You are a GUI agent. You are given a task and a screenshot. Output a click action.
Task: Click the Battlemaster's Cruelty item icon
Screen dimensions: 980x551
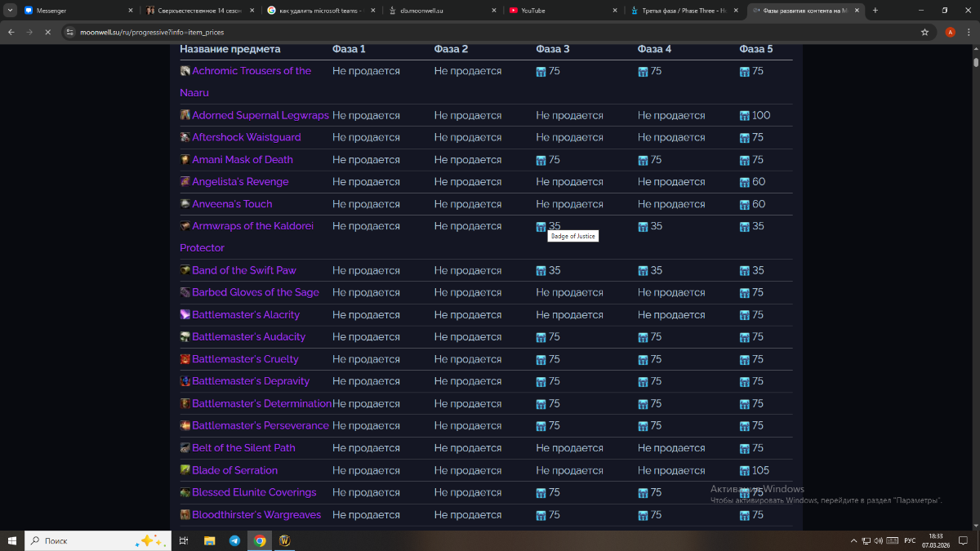pyautogui.click(x=185, y=359)
